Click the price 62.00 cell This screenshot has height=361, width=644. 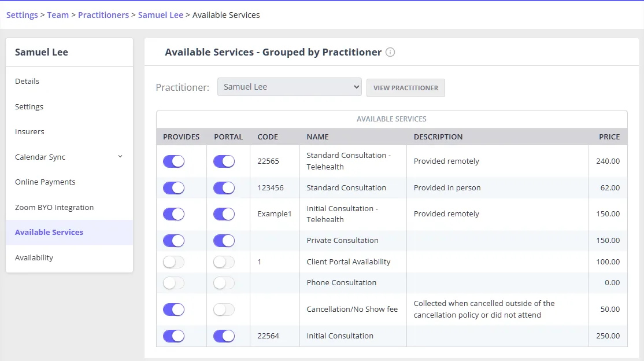(610, 188)
